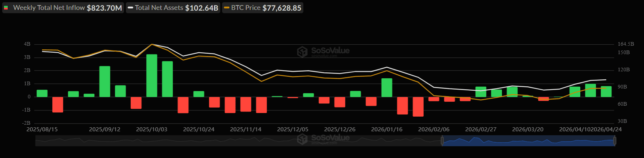Viewport: 644px width, 158px height.
Task: Click the 2025/11/14 date label
Action: click(246, 129)
